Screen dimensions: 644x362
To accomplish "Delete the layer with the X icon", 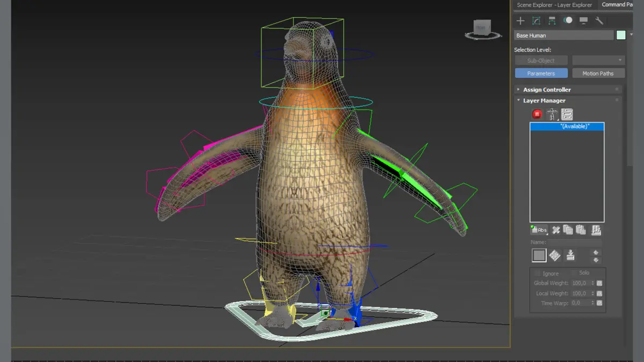I will click(x=556, y=230).
